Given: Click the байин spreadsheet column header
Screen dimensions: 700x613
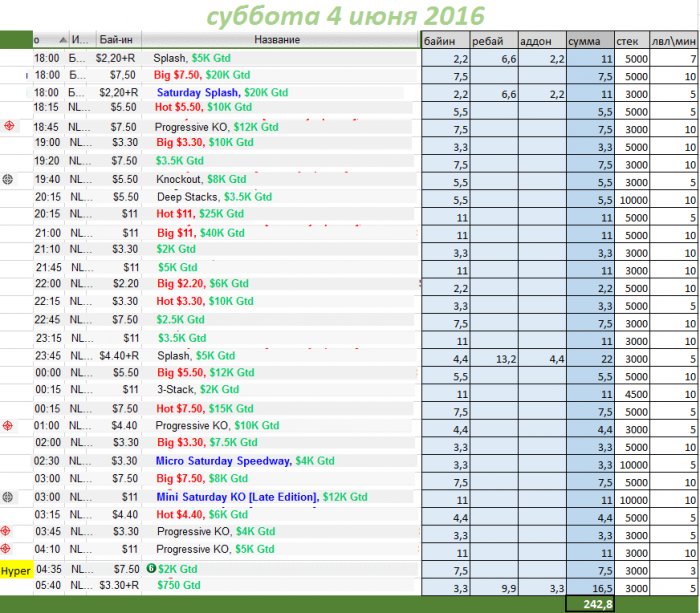Looking at the screenshot, I should coord(446,41).
